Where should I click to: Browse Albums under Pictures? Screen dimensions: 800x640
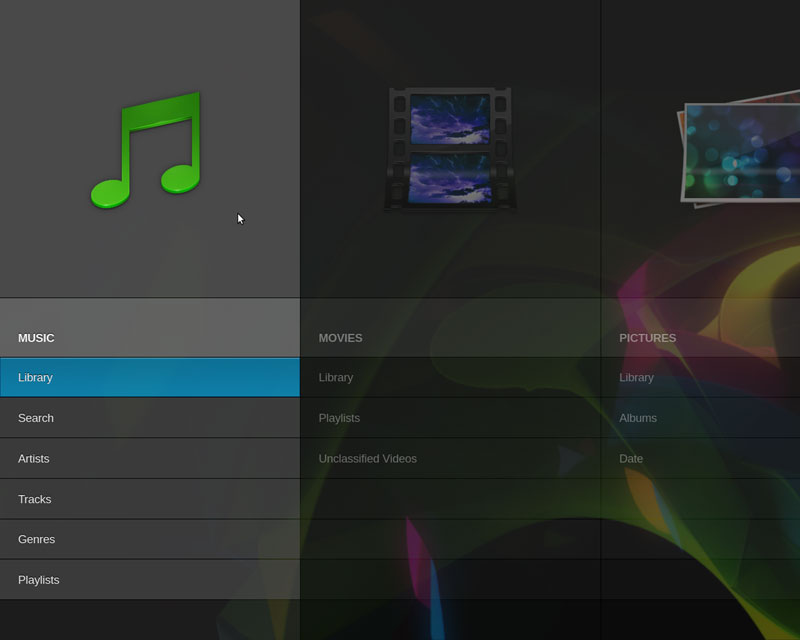pos(701,418)
